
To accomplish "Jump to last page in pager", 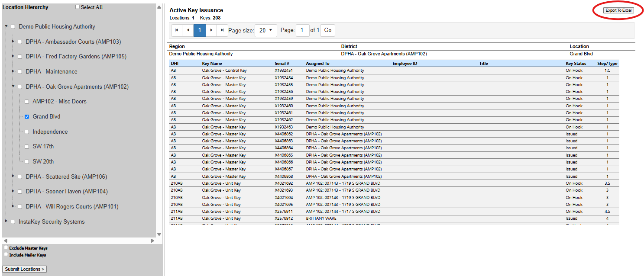I will 222,30.
